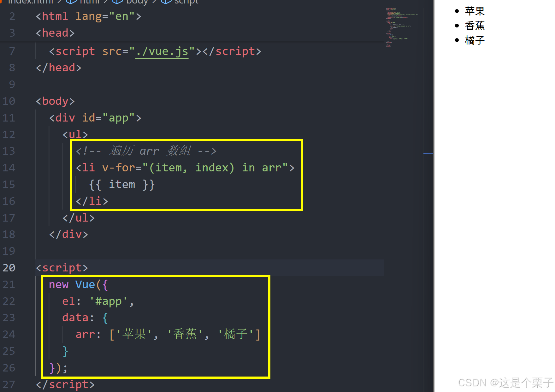
Task: Click 香蕉 list item in browser preview
Action: pos(475,26)
